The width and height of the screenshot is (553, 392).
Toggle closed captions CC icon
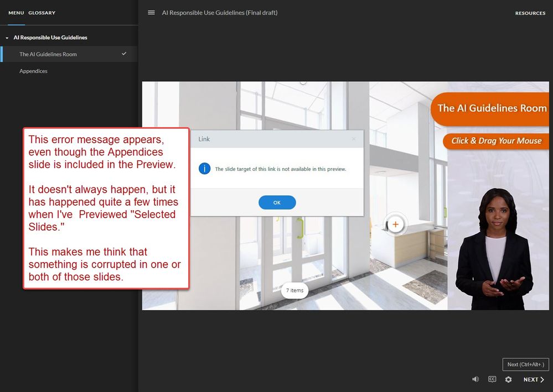(x=492, y=379)
